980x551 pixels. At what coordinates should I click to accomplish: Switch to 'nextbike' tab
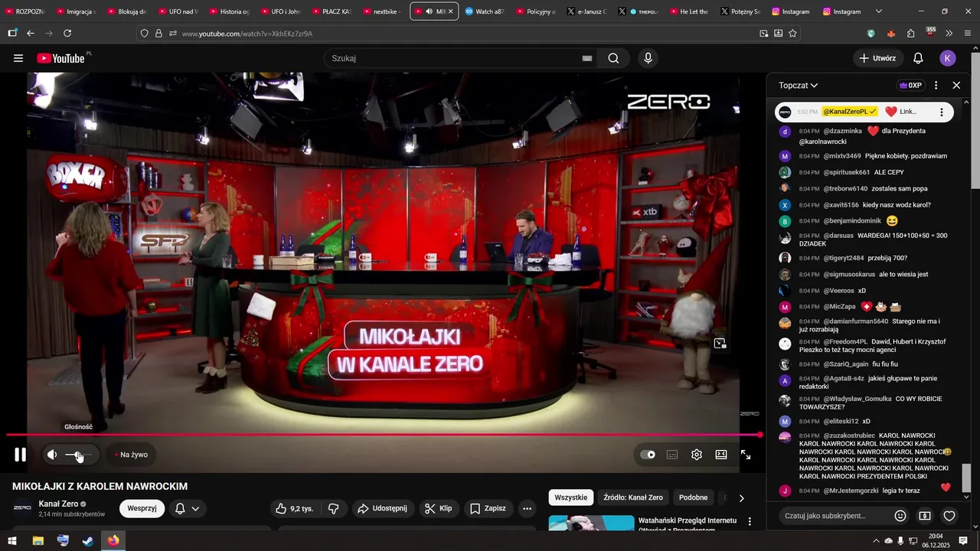383,11
